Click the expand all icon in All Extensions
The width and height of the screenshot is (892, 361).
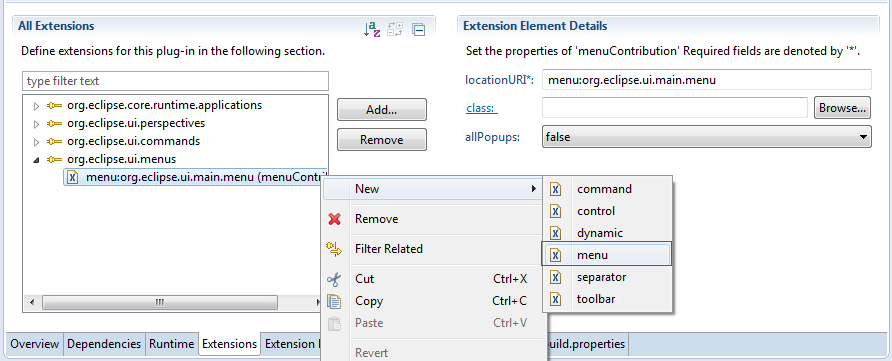point(395,29)
